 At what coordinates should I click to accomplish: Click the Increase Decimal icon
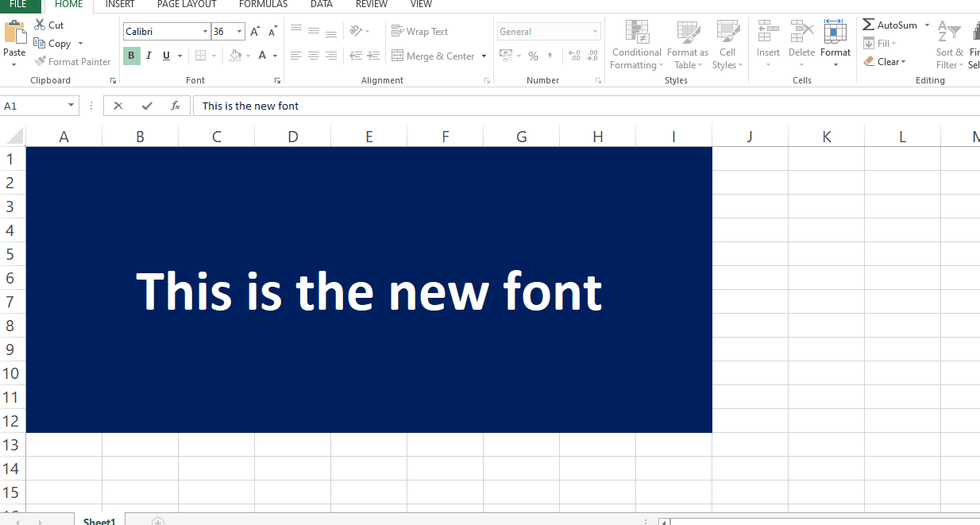click(573, 56)
